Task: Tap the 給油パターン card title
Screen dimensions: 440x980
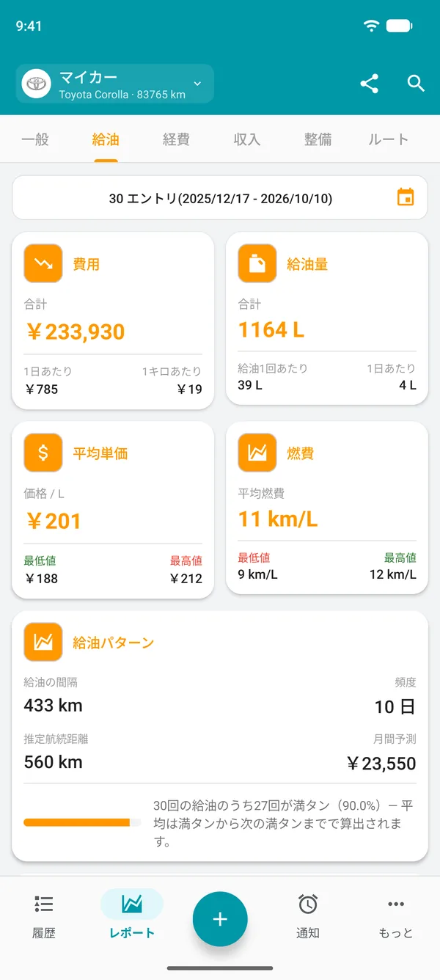Action: click(114, 643)
